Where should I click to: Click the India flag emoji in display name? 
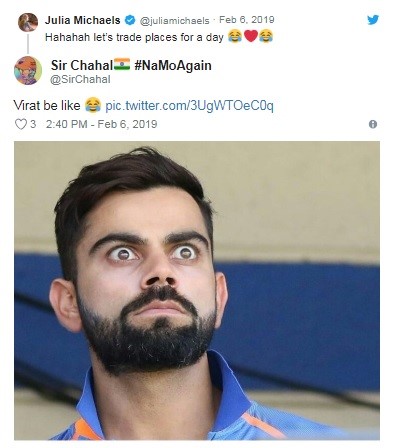click(x=122, y=64)
